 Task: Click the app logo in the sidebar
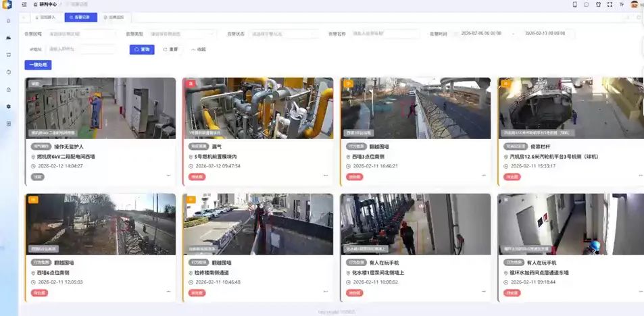click(7, 5)
